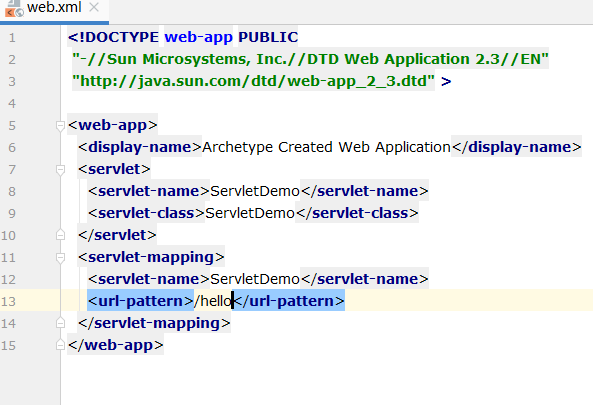Click the DOCTYPE keyword on line 1
Image resolution: width=593 pixels, height=405 pixels.
[x=113, y=37]
